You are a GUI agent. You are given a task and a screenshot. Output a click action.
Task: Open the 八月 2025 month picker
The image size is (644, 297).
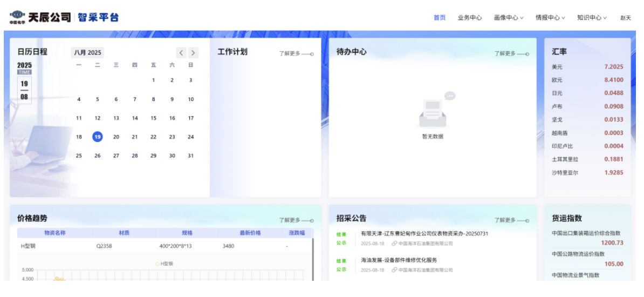click(87, 53)
